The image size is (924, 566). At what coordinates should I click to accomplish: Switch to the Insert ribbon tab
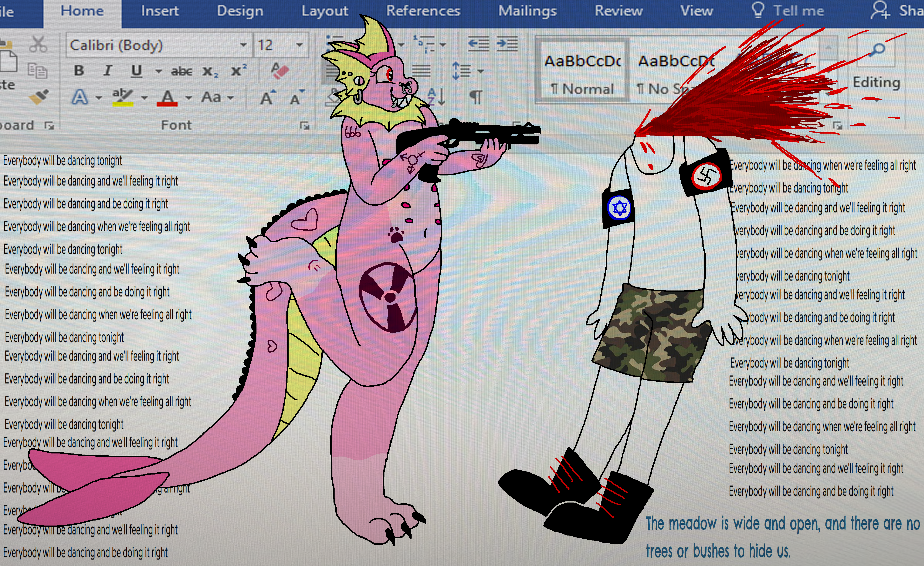pos(160,11)
